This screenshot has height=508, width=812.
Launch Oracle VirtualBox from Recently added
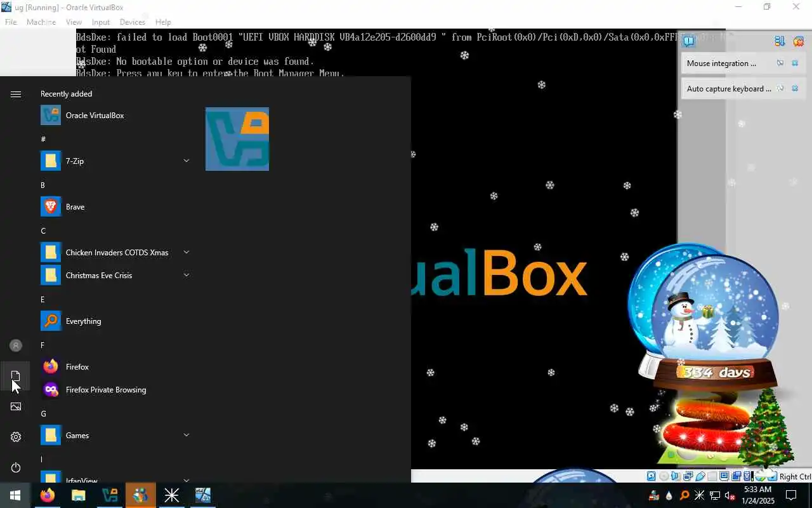115,116
